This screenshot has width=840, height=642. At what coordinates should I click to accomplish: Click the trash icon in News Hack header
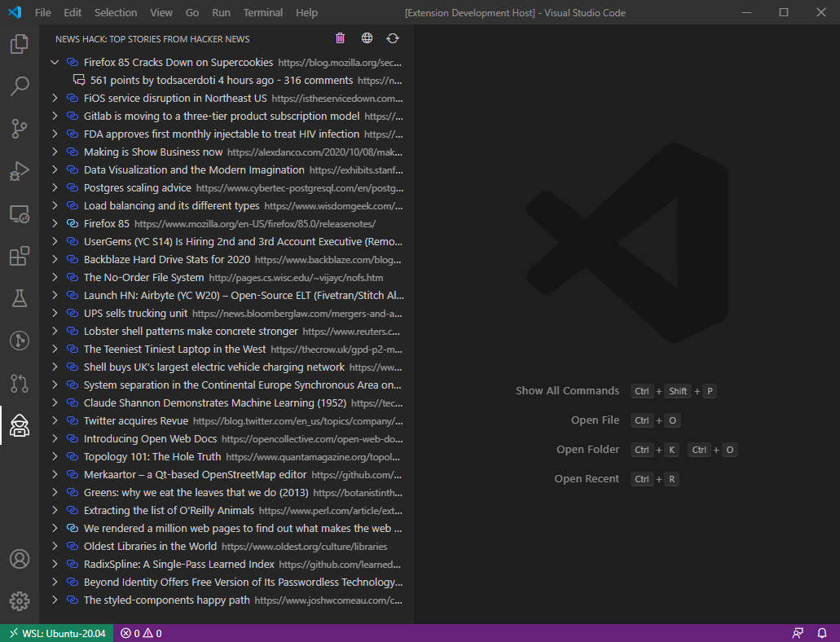[341, 38]
